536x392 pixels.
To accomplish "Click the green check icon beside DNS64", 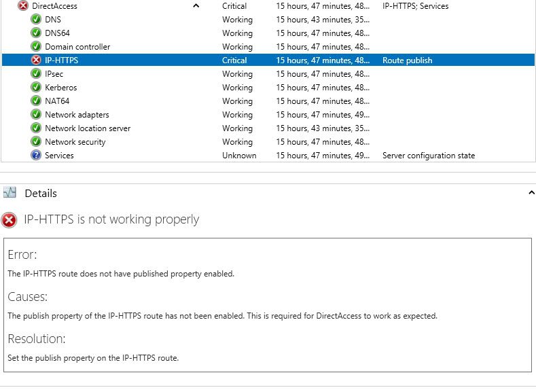I will pyautogui.click(x=36, y=33).
